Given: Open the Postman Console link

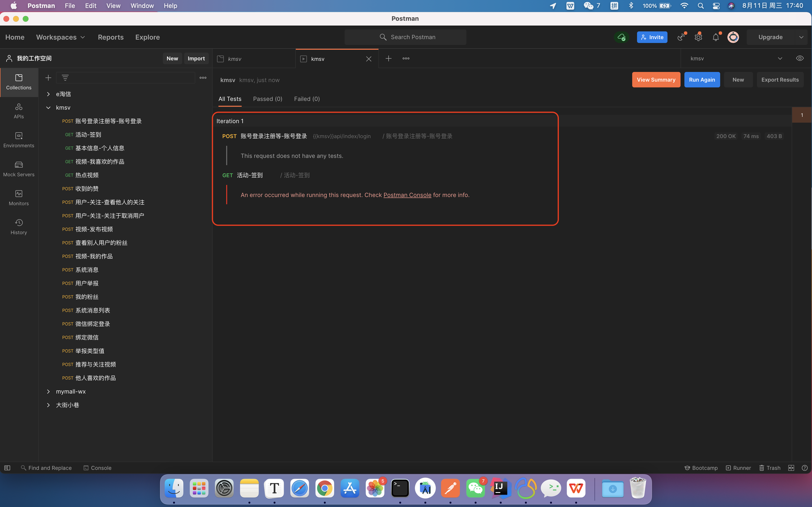Looking at the screenshot, I should [407, 195].
